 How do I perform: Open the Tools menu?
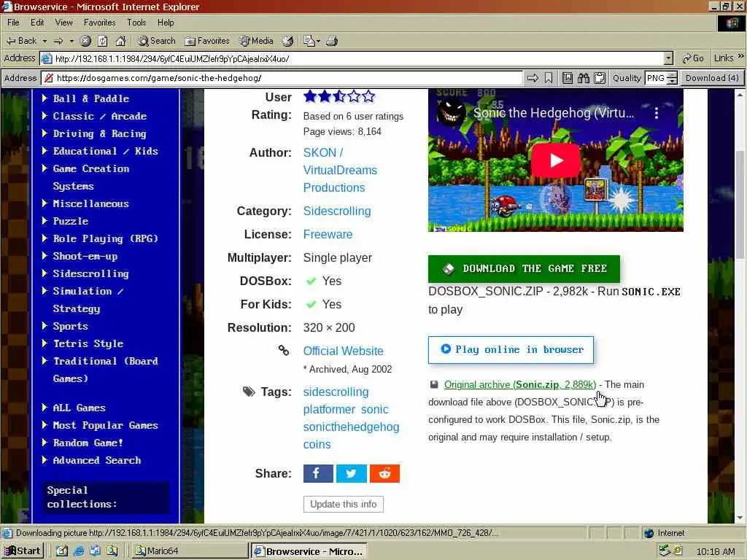pyautogui.click(x=136, y=23)
